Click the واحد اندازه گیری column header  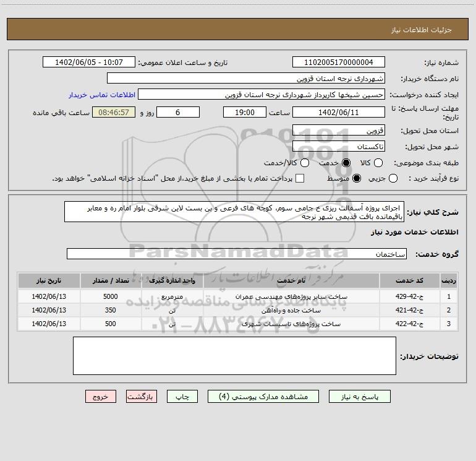tap(172, 280)
